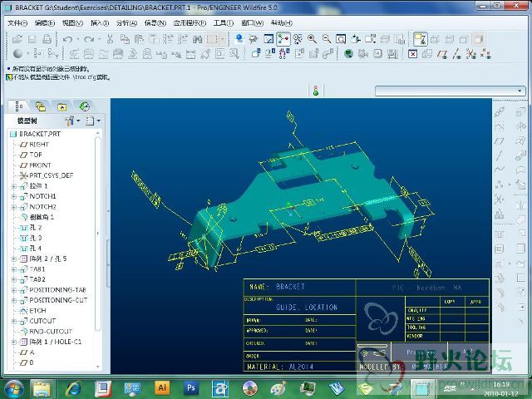This screenshot has height=399, width=532.
Task: Open the Tools menu
Action: (x=224, y=22)
